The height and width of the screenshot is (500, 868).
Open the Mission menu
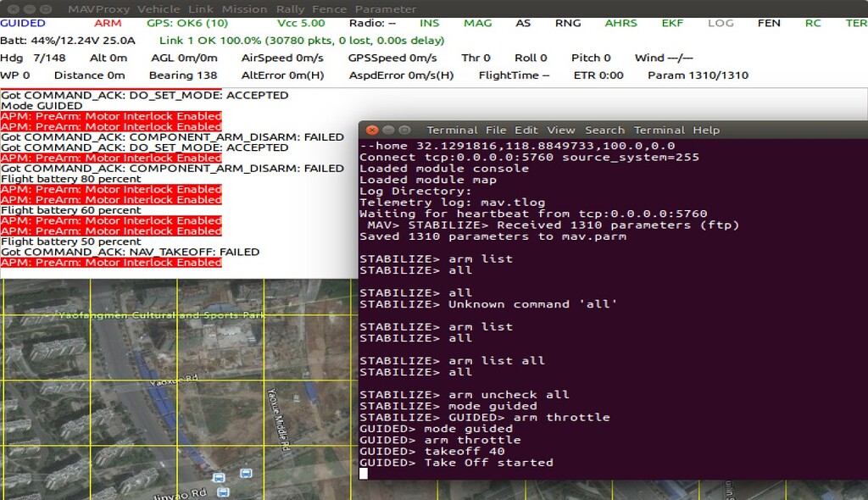click(244, 9)
